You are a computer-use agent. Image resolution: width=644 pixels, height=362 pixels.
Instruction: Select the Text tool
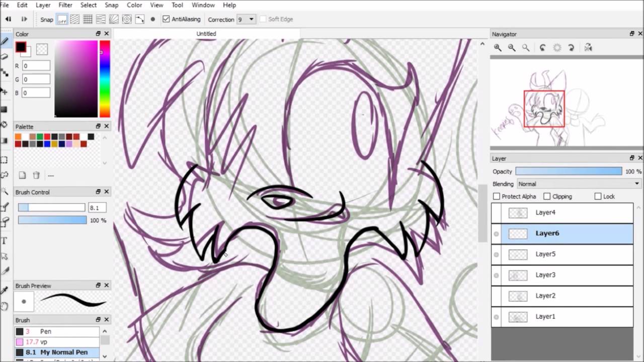coord(4,240)
